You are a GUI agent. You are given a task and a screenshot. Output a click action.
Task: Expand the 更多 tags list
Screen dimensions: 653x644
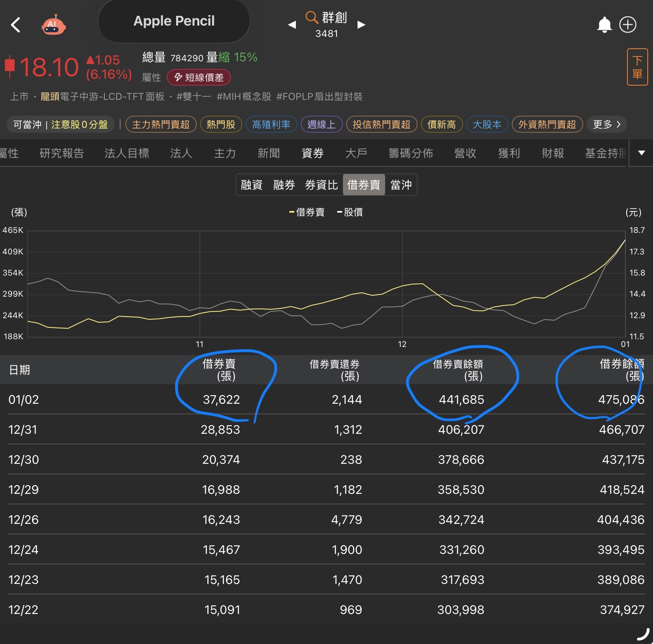click(x=606, y=125)
